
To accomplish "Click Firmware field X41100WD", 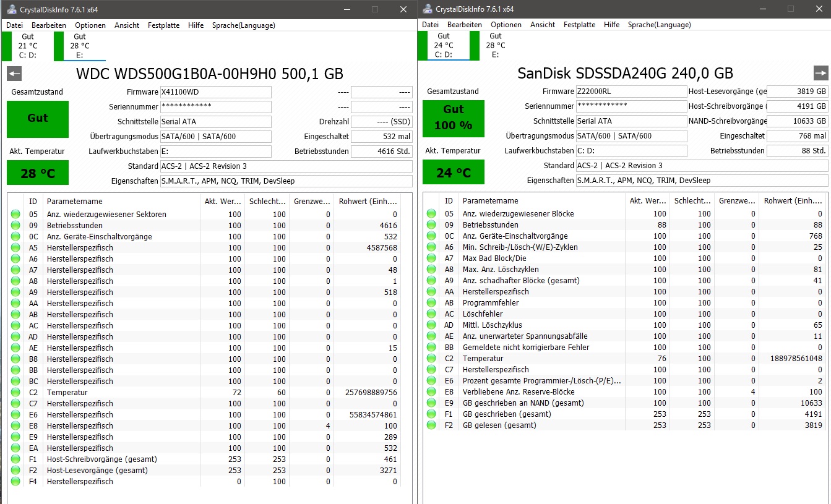I will pos(215,92).
